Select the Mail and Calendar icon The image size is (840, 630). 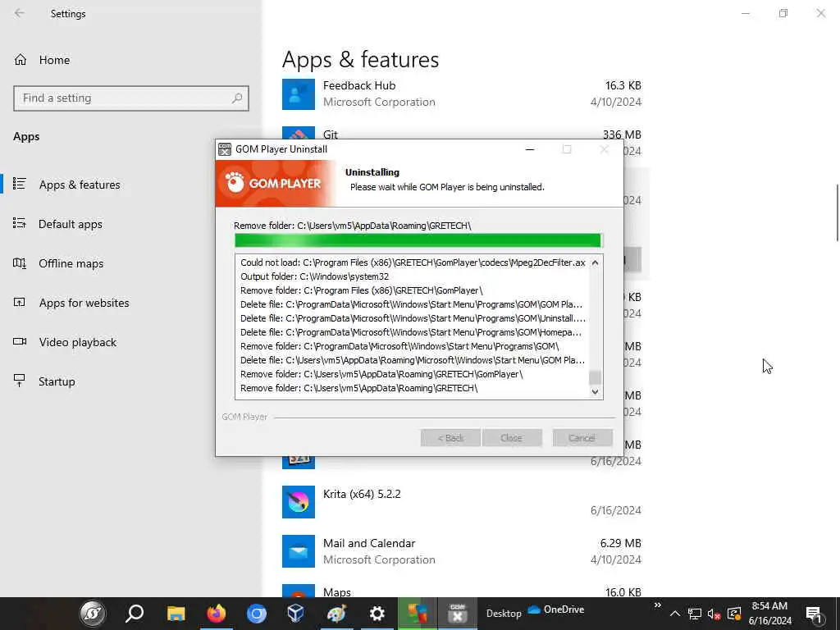[x=299, y=551]
